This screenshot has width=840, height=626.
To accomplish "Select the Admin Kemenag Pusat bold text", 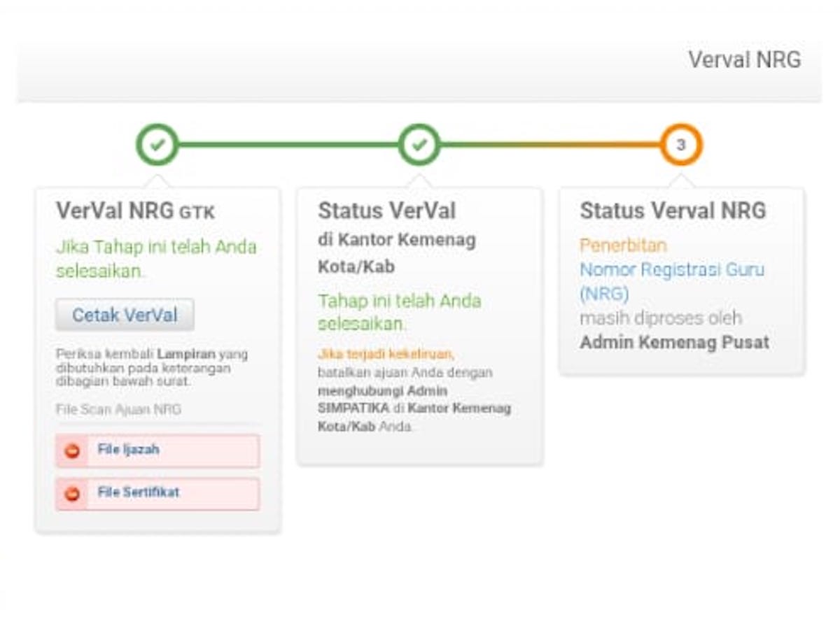I will point(675,342).
